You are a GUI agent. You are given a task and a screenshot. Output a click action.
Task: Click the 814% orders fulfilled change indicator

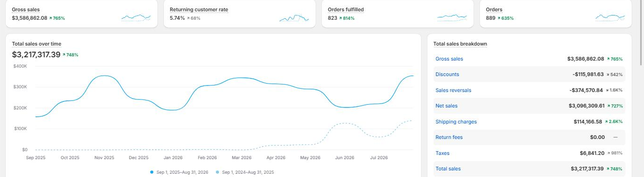[x=347, y=18]
